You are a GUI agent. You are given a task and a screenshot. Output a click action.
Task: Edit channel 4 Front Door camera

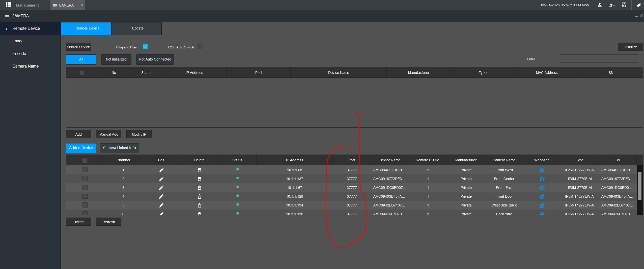pyautogui.click(x=161, y=197)
